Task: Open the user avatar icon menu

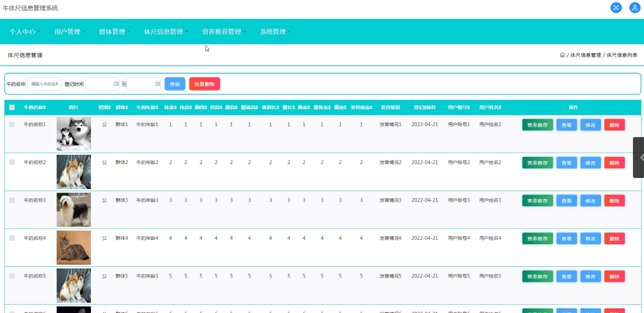Action: [635, 8]
